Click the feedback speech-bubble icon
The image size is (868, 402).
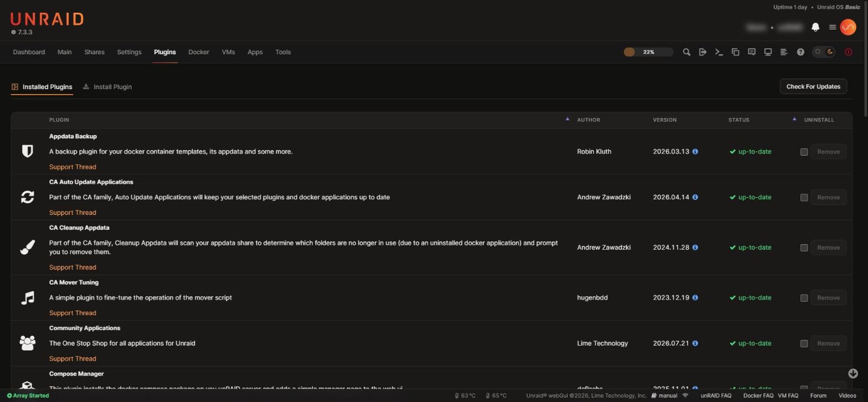point(752,52)
